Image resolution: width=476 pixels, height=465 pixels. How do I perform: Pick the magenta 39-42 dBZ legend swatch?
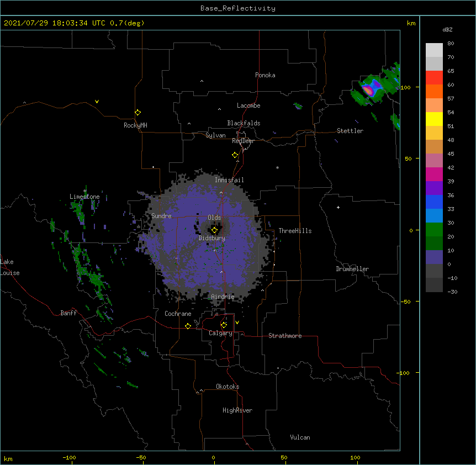coord(434,174)
